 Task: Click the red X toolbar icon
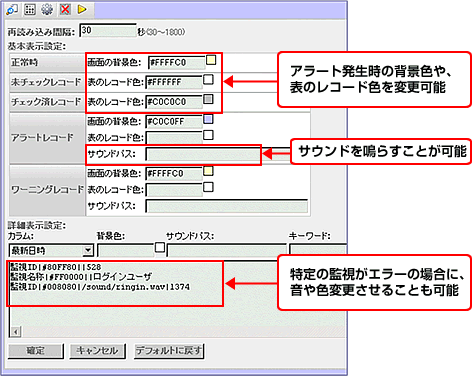tap(65, 9)
